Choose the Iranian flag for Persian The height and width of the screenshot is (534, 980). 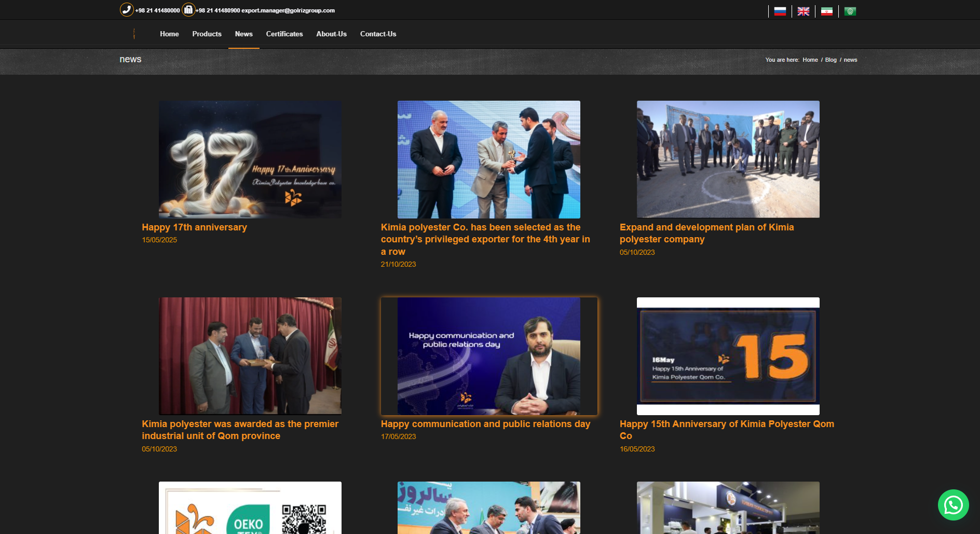click(826, 11)
